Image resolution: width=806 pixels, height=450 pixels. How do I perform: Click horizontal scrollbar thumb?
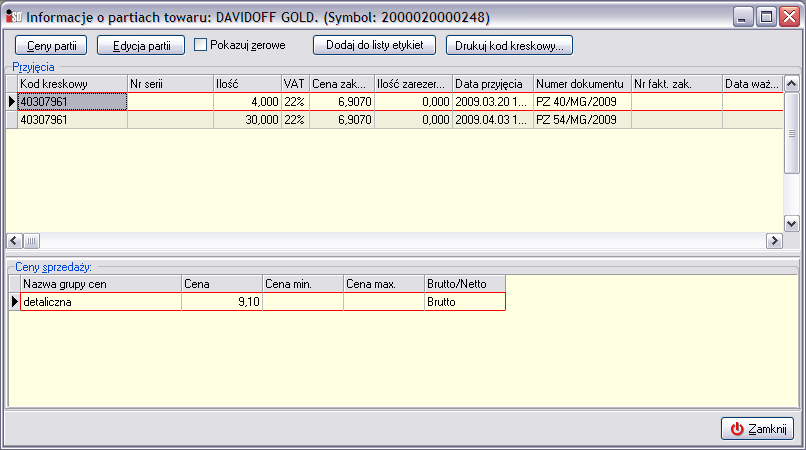tap(31, 241)
